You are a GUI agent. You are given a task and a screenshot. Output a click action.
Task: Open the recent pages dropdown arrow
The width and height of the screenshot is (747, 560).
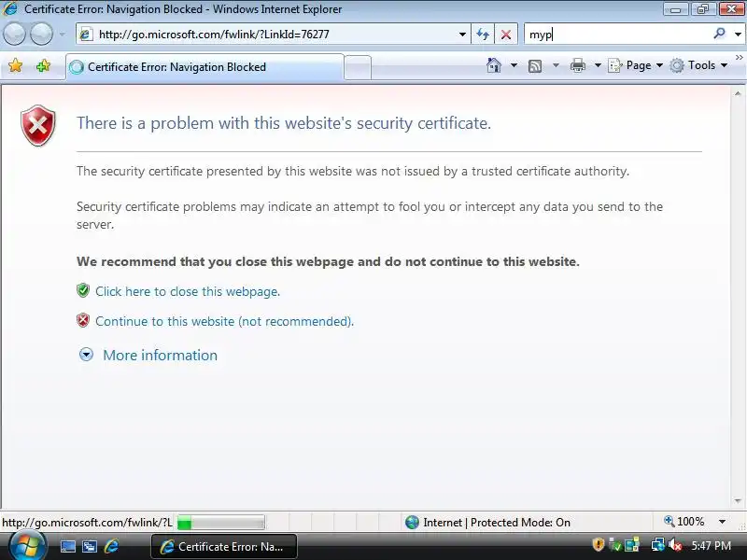click(63, 35)
